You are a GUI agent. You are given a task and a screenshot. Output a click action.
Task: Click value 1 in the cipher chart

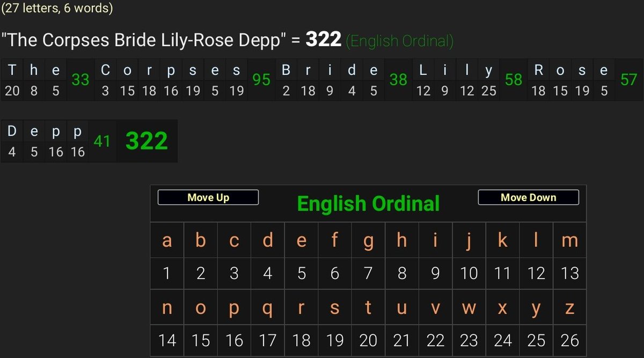coord(167,274)
